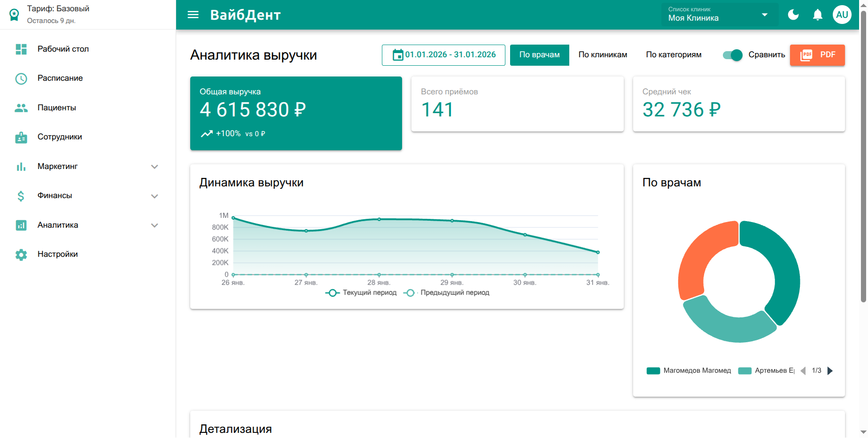Open the Настройки gear in the sidebar
The width and height of the screenshot is (868, 438).
[21, 254]
